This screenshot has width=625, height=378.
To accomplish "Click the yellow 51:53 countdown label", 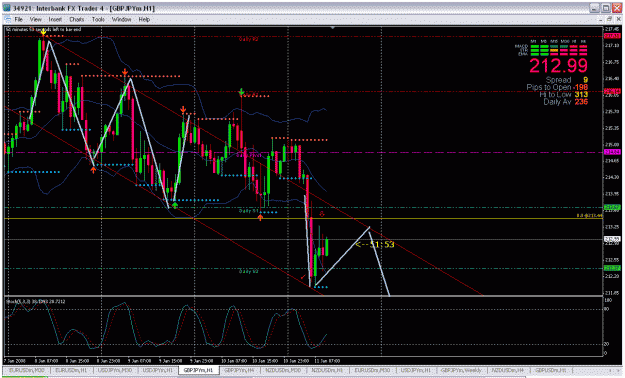I will pyautogui.click(x=375, y=244).
